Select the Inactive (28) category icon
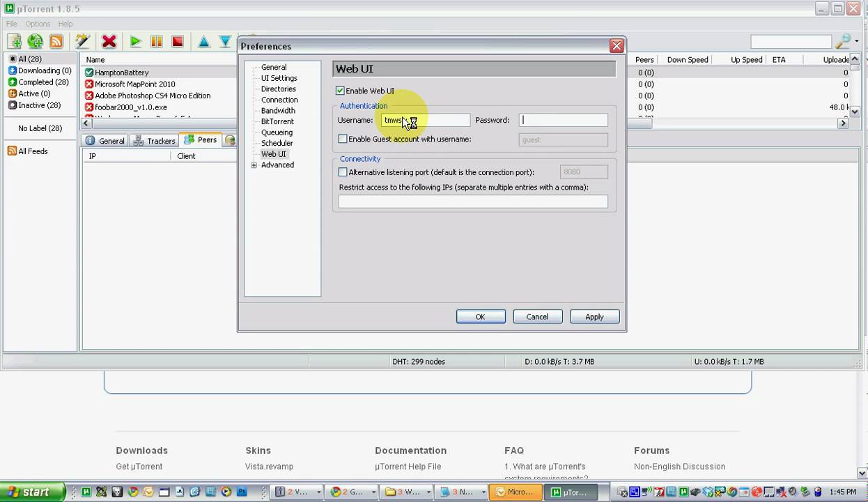 tap(13, 105)
